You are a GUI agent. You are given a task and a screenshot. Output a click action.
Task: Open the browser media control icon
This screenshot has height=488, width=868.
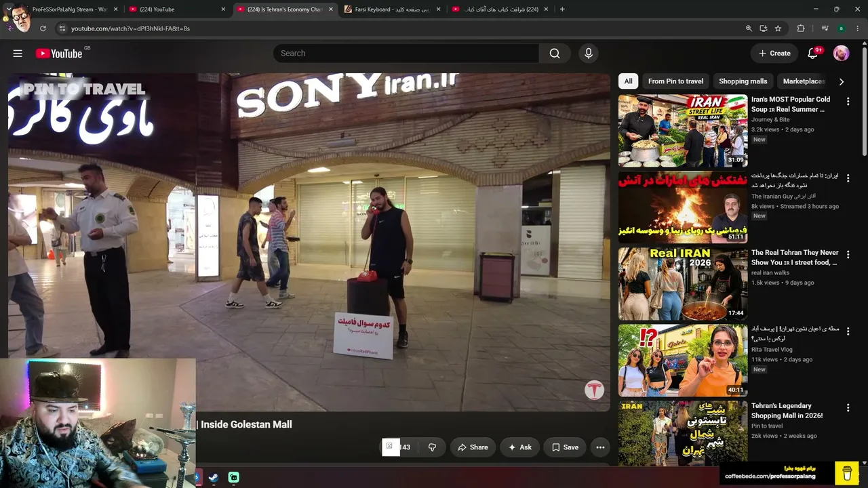[825, 28]
